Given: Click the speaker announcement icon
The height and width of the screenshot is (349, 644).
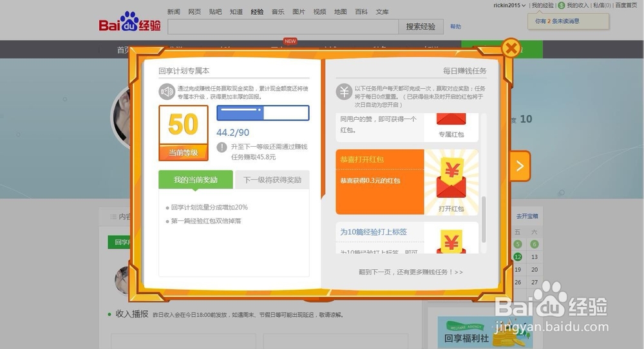Looking at the screenshot, I should (167, 91).
